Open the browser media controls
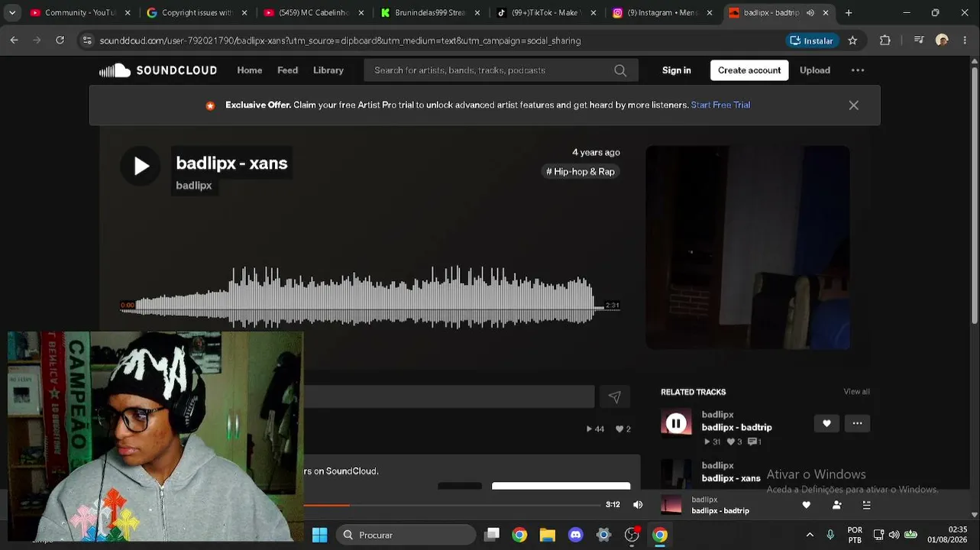This screenshot has width=980, height=550. click(x=919, y=40)
